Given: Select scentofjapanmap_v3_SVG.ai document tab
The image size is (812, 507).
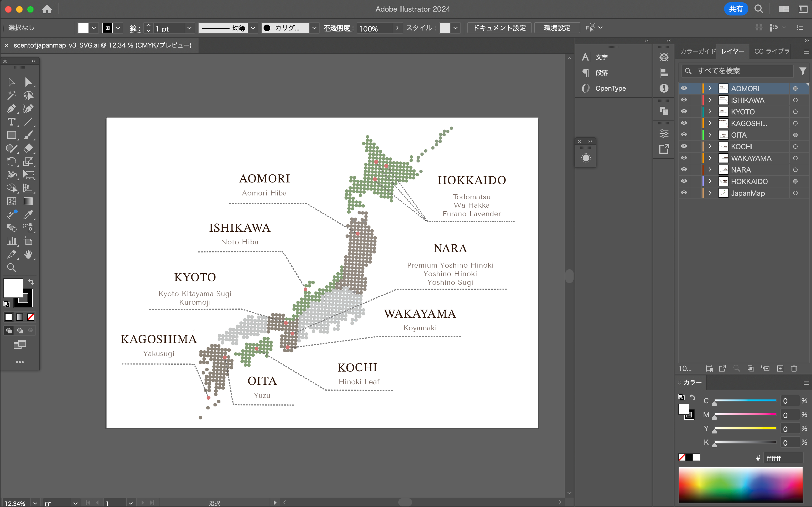Looking at the screenshot, I should (102, 45).
